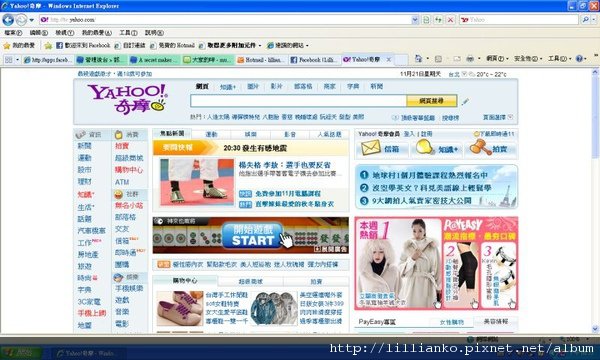Click the Facebook favorites bar shortcut

(x=83, y=46)
